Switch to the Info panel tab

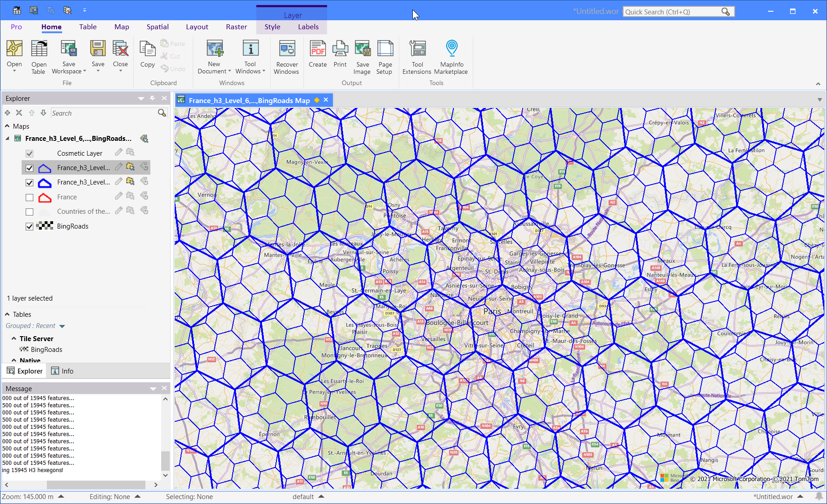coord(63,371)
